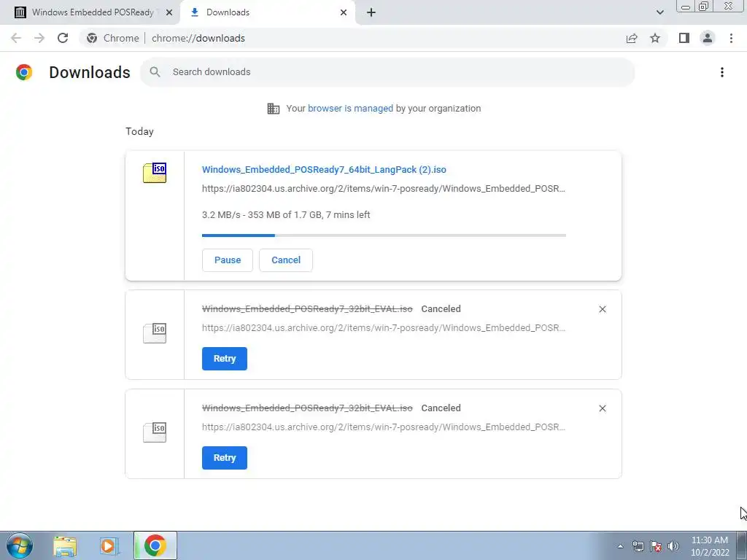The height and width of the screenshot is (560, 747).
Task: Open Chrome's three-dot main menu
Action: coord(731,38)
